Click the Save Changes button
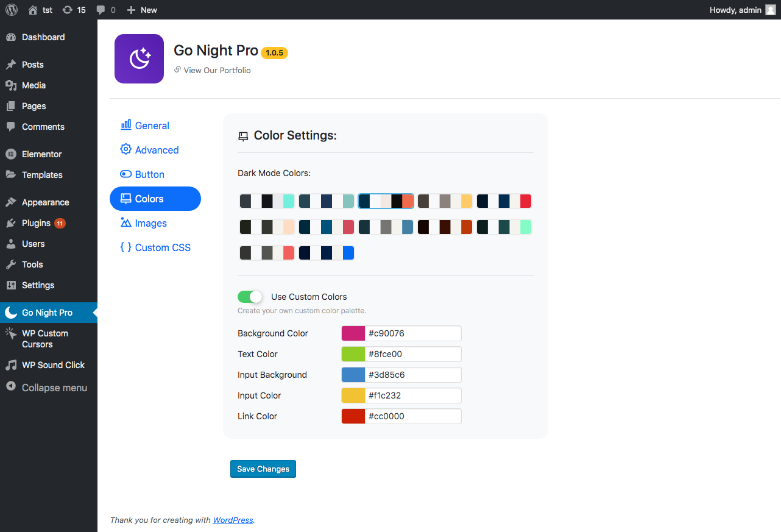The image size is (781, 532). pos(263,469)
